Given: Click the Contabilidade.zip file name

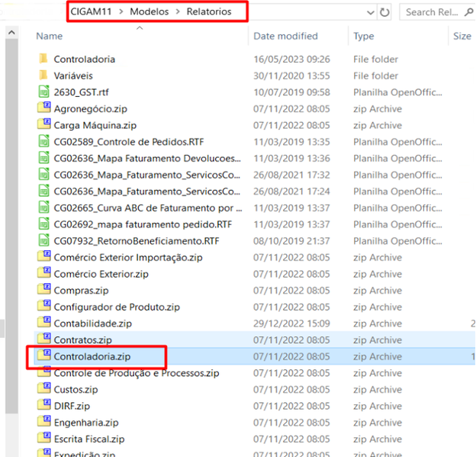Looking at the screenshot, I should click(x=92, y=323).
